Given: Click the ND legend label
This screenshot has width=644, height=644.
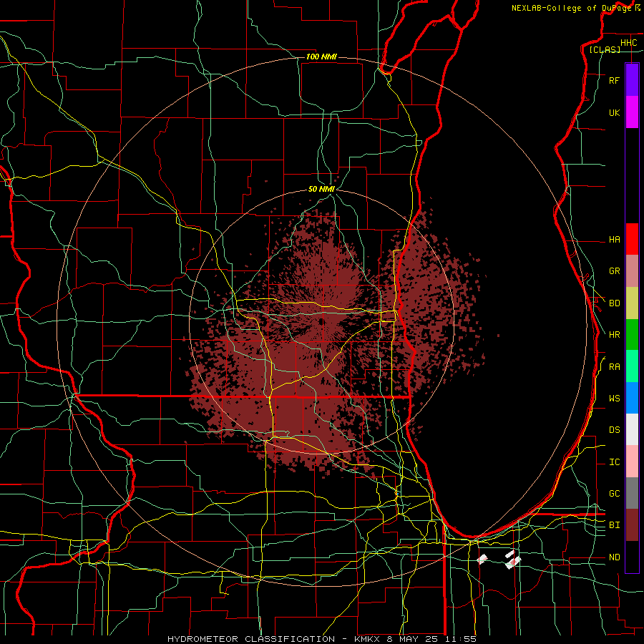Looking at the screenshot, I should (614, 557).
